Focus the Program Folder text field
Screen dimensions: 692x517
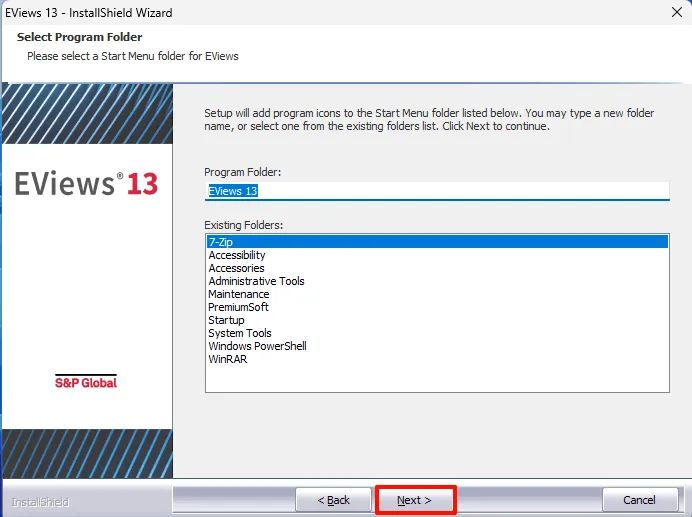437,191
